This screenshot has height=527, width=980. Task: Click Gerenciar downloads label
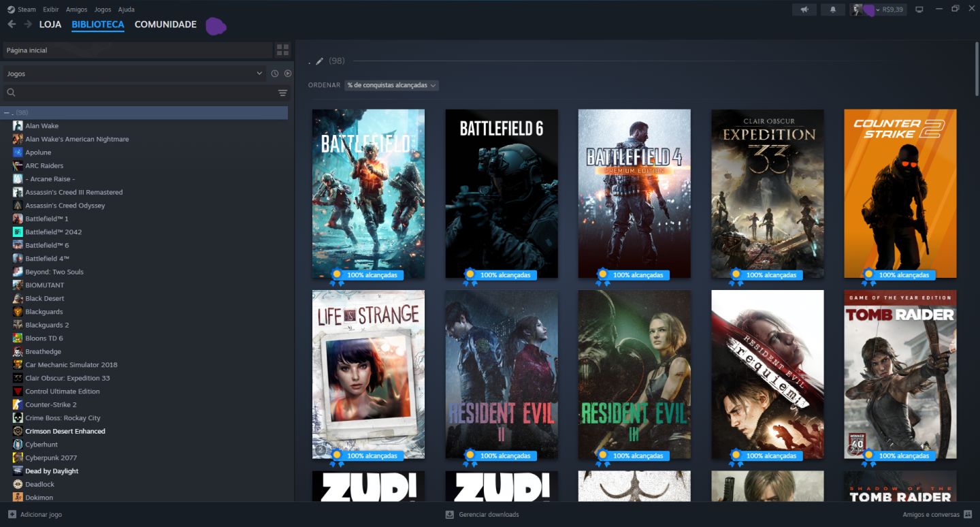tap(489, 515)
